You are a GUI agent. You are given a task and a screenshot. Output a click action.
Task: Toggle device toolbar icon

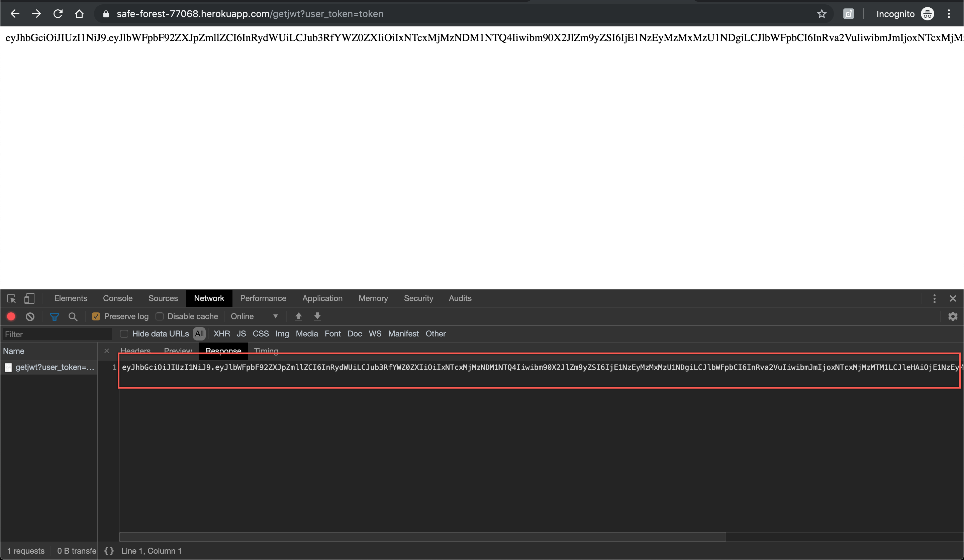click(29, 298)
